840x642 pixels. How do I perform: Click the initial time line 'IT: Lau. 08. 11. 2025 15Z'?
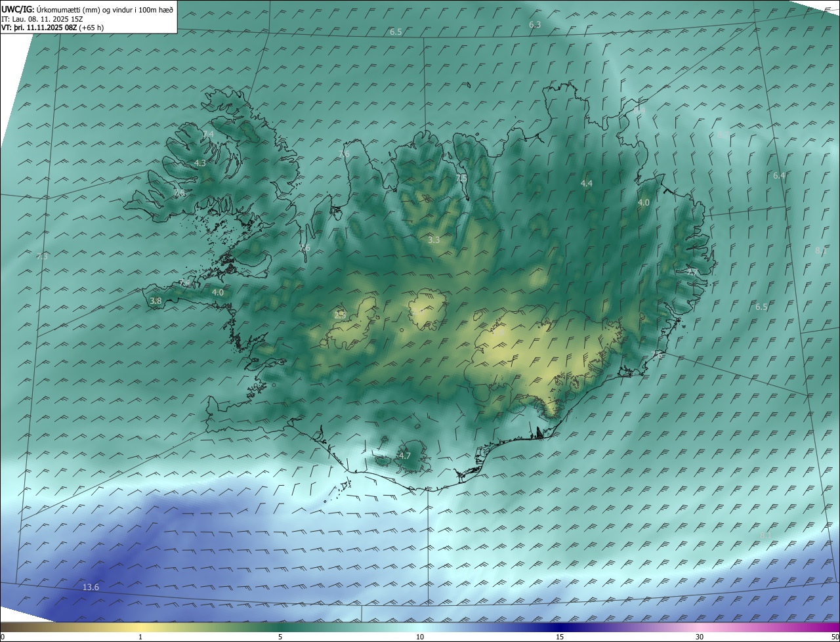[x=42, y=18]
